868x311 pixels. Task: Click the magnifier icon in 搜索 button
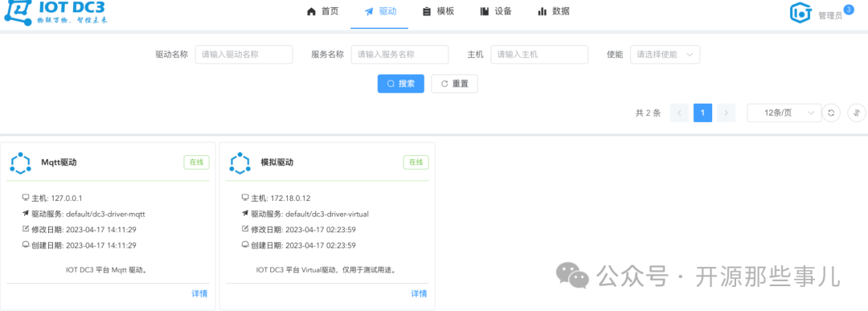[391, 84]
